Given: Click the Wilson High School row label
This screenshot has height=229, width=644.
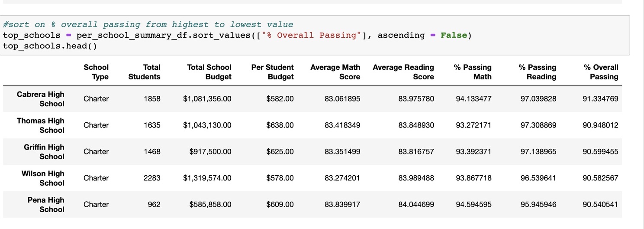Looking at the screenshot, I should point(43,178).
